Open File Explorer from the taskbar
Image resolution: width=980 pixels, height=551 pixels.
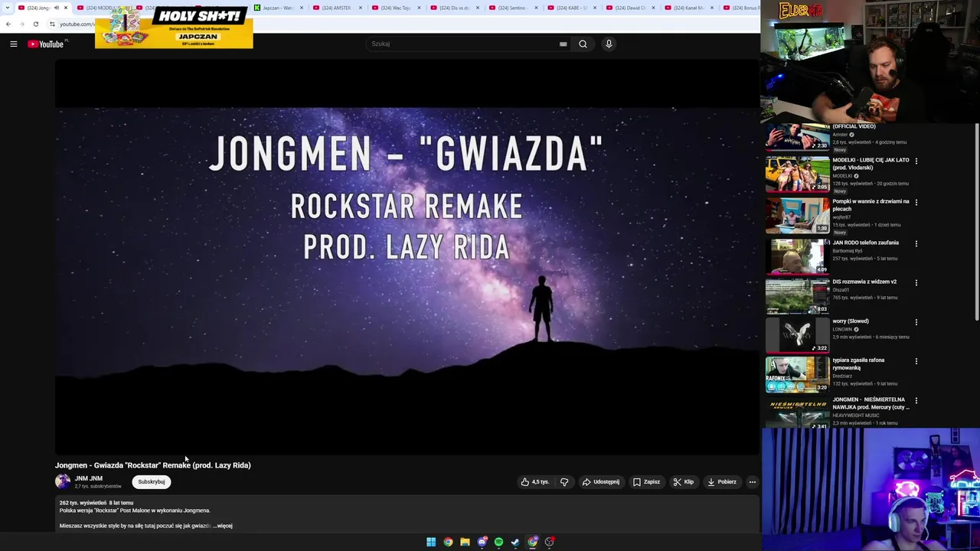click(x=465, y=542)
